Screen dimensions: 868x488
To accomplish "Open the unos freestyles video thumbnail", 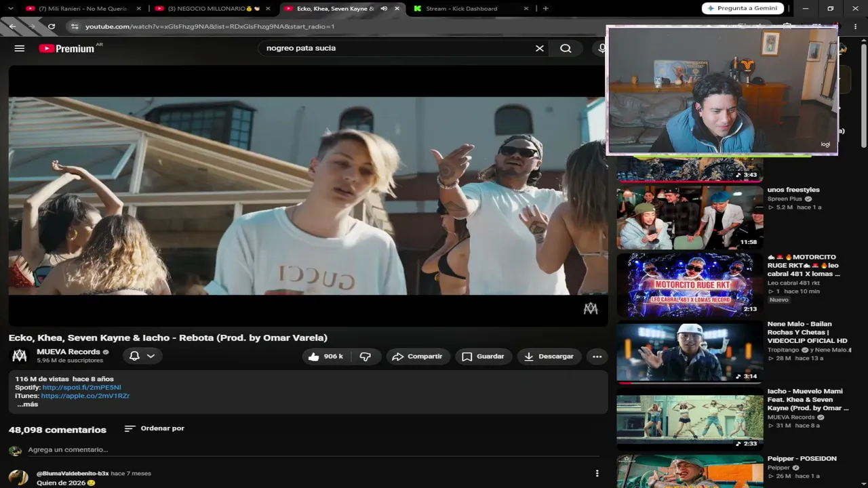I will (690, 218).
